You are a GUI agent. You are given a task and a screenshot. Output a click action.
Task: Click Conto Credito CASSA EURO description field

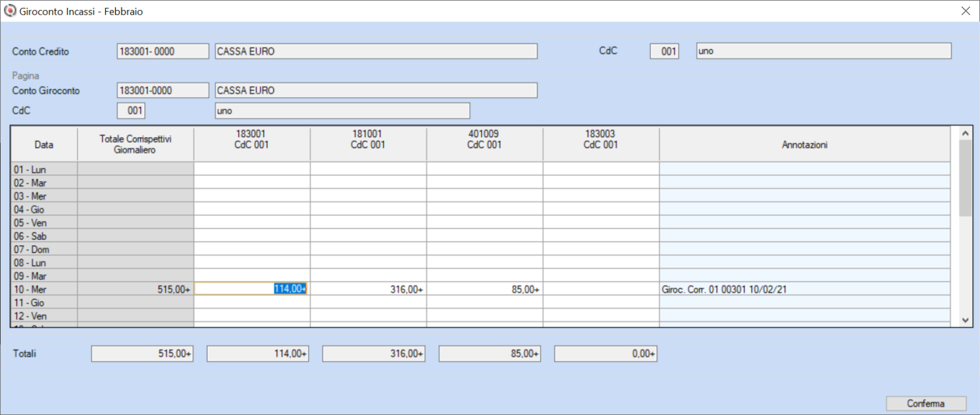coord(376,51)
